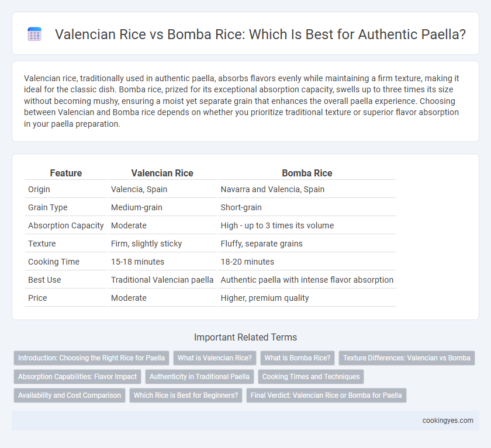Click the 'Important Related Terms' heading
The height and width of the screenshot is (448, 491).
pyautogui.click(x=245, y=337)
